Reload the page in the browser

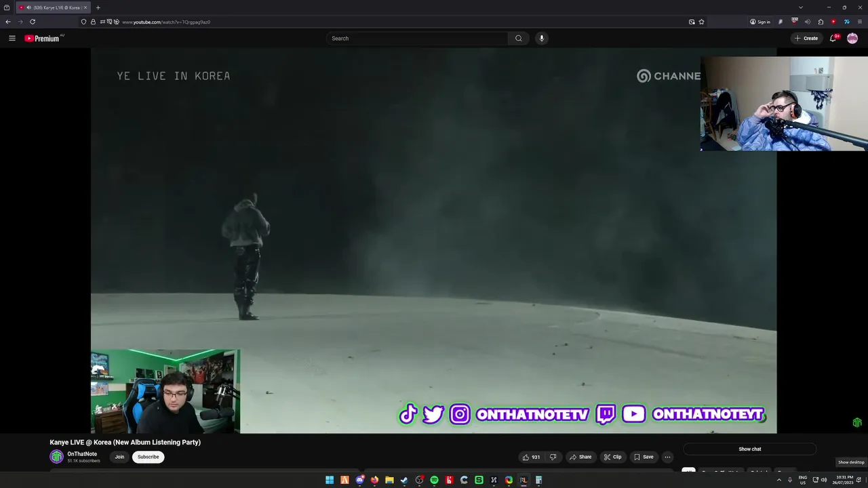[32, 22]
